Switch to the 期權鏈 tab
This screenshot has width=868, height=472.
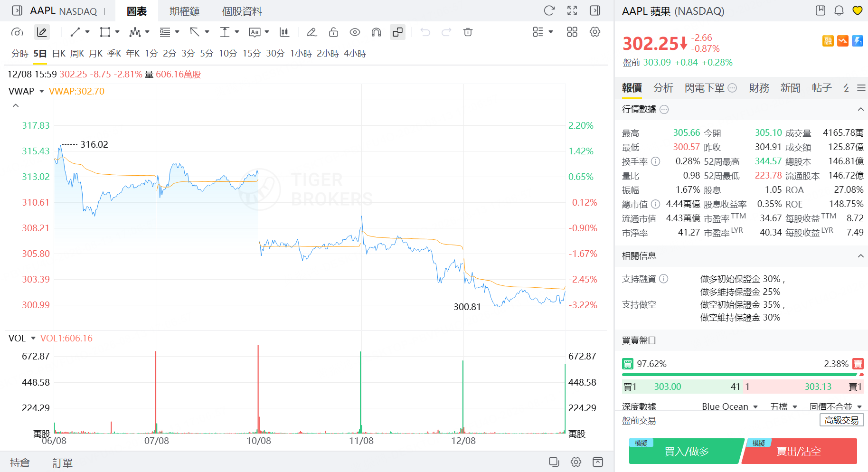pos(184,11)
